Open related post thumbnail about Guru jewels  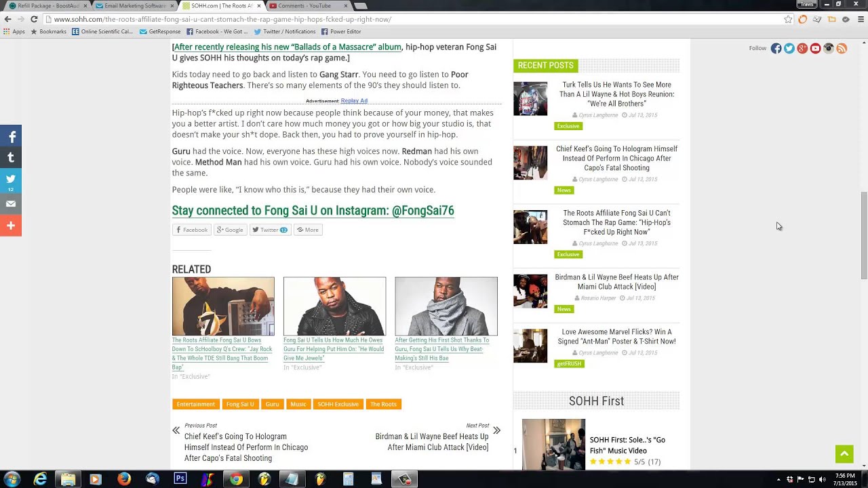point(334,306)
